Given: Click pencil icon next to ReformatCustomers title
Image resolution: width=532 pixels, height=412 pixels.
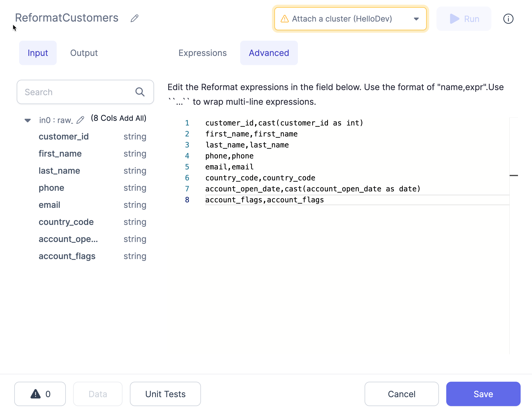Looking at the screenshot, I should 135,18.
